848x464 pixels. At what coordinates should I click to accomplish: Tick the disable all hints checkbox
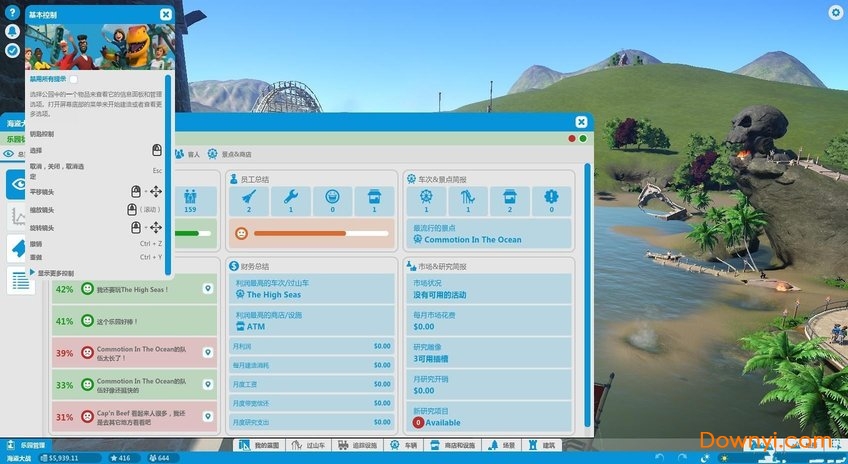pyautogui.click(x=74, y=79)
